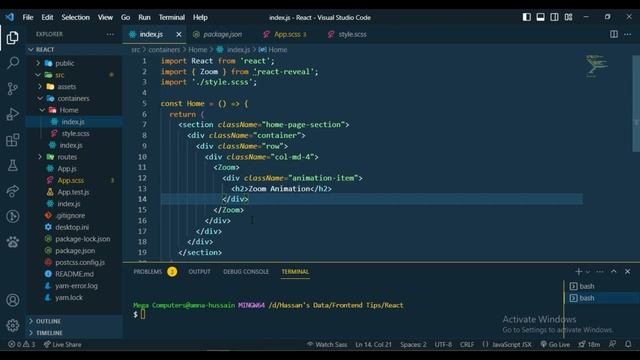Open the paw-shaped activity bar icon
Image resolution: width=640 pixels, height=360 pixels.
tap(13, 242)
